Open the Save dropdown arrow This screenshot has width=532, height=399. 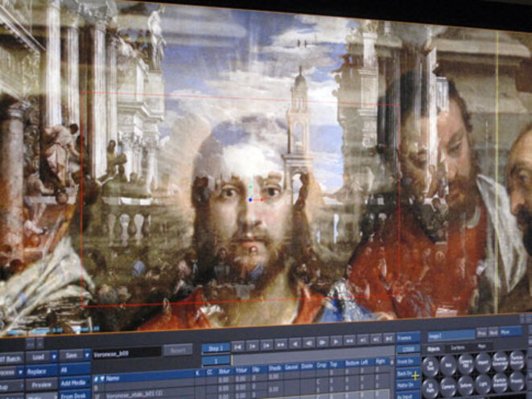pos(87,356)
